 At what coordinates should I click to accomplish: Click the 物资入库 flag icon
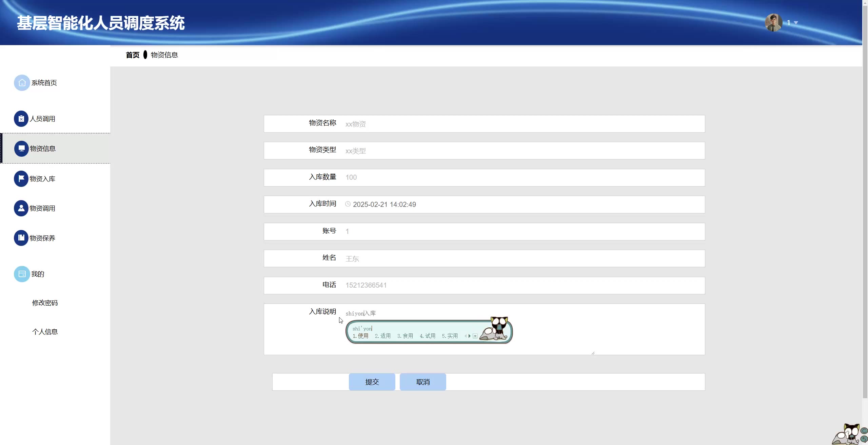click(21, 179)
